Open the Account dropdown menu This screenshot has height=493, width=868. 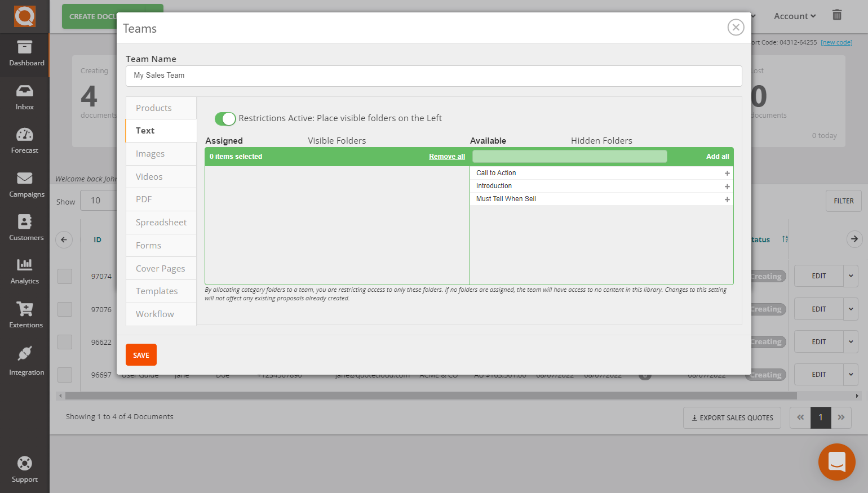794,16
